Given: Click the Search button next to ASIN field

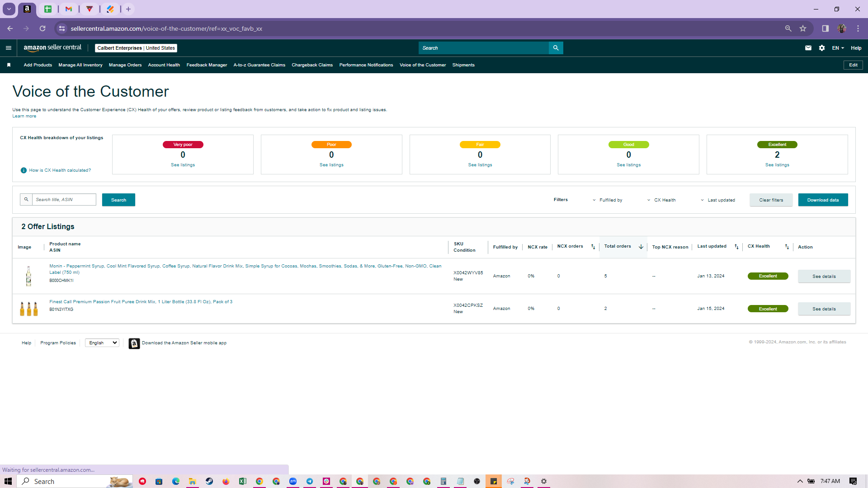Looking at the screenshot, I should point(118,200).
